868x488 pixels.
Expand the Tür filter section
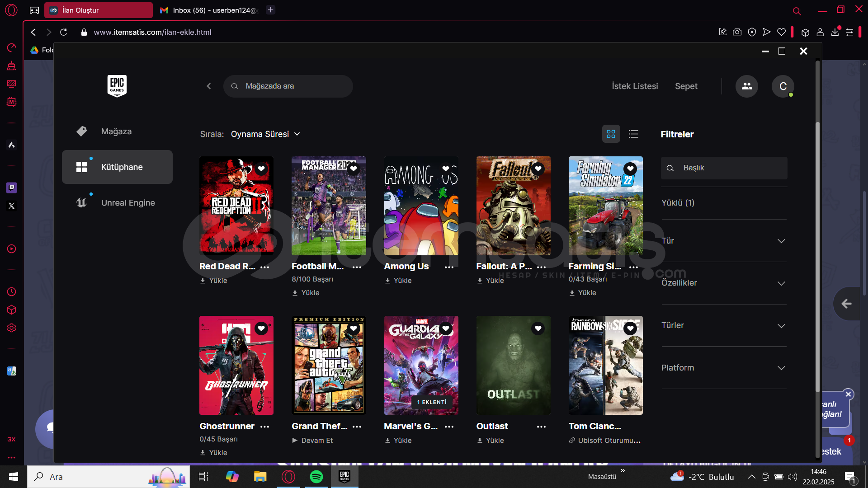pyautogui.click(x=723, y=241)
